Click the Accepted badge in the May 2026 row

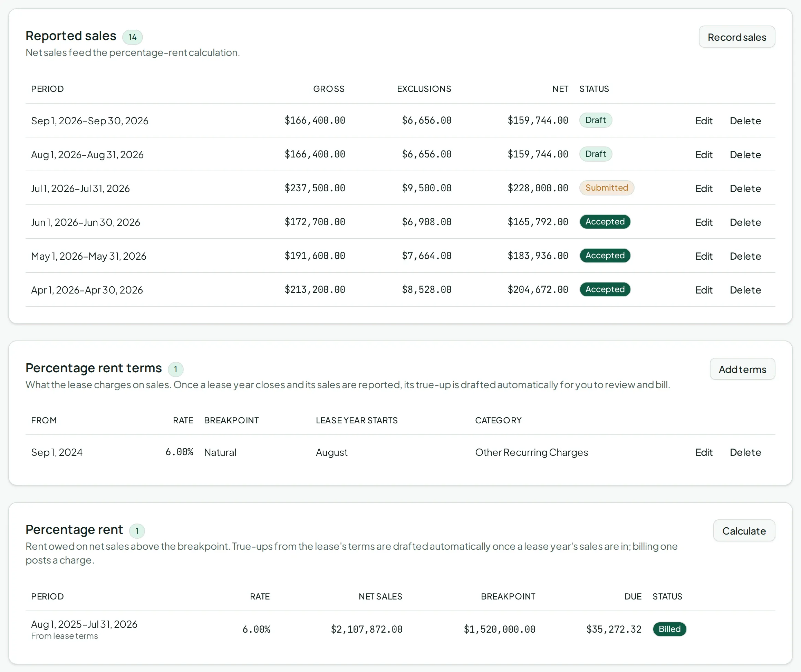(605, 255)
